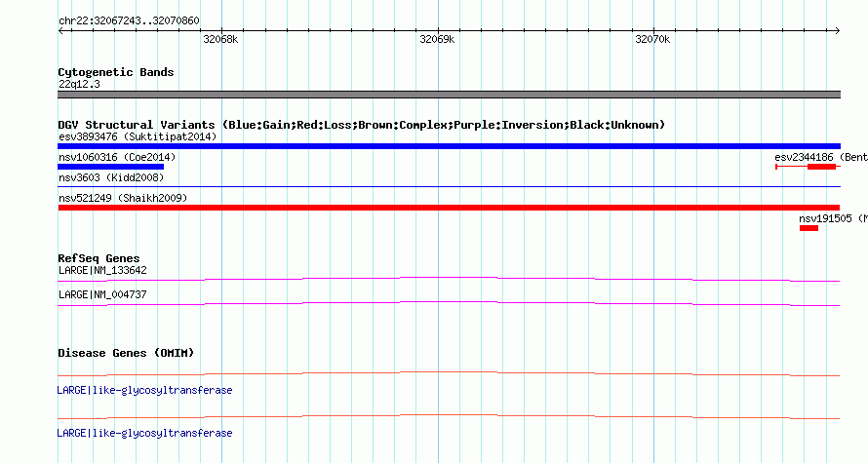Click the right arrow of the ruler

tap(837, 31)
